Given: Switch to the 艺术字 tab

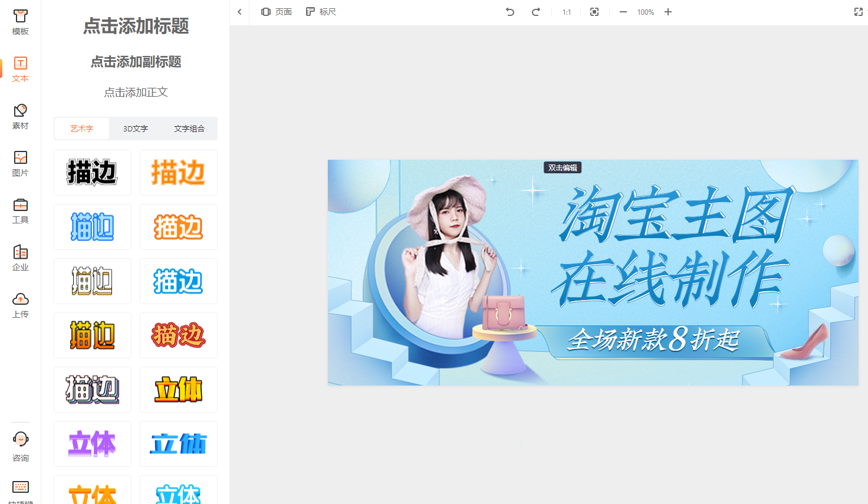Looking at the screenshot, I should click(x=82, y=129).
